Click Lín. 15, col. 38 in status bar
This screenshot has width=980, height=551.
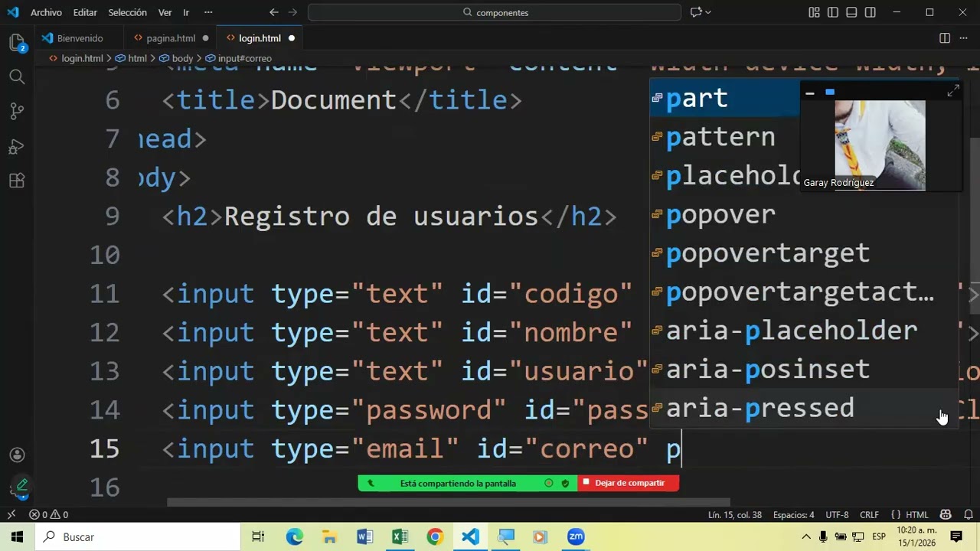[734, 515]
